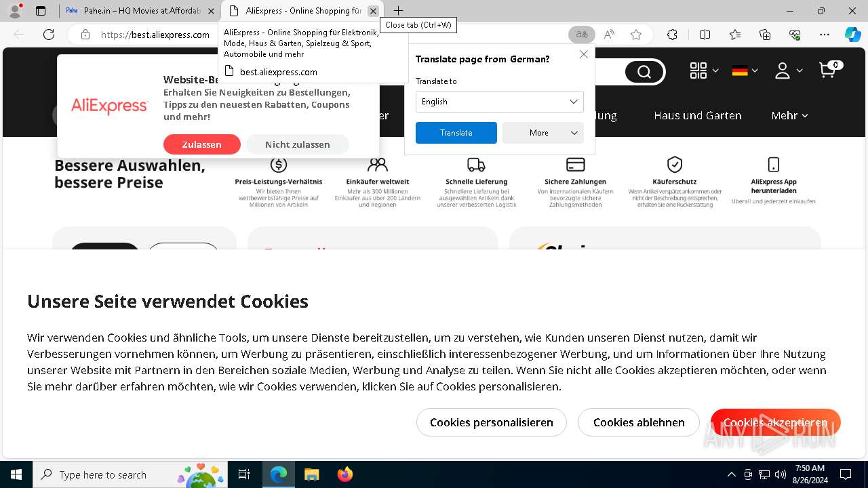Click the translate icon in address bar
Screen dimensions: 868x488
pos(581,35)
